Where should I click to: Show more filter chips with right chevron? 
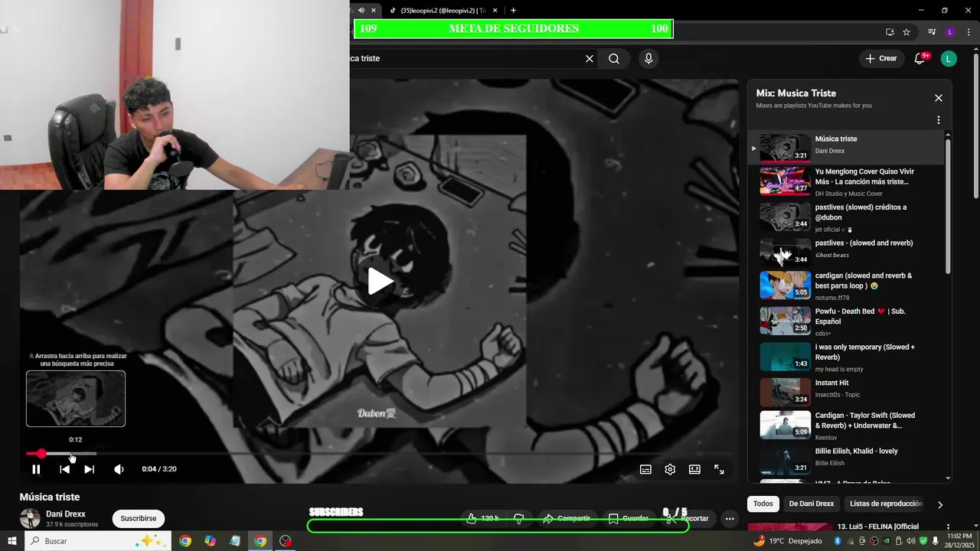940,504
